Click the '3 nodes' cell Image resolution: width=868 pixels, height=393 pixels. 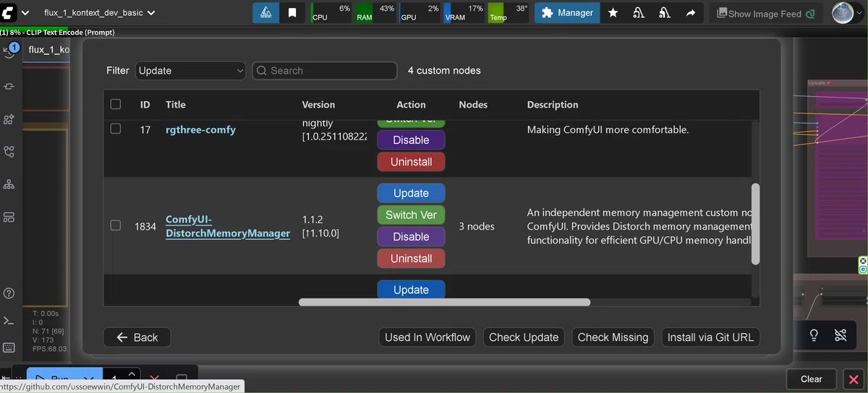(x=477, y=226)
